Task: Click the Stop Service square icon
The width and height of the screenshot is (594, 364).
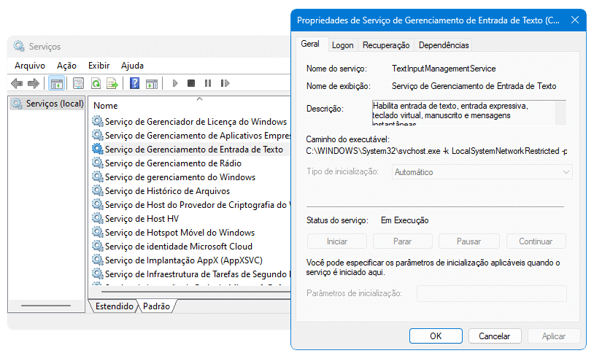Action: pyautogui.click(x=191, y=83)
